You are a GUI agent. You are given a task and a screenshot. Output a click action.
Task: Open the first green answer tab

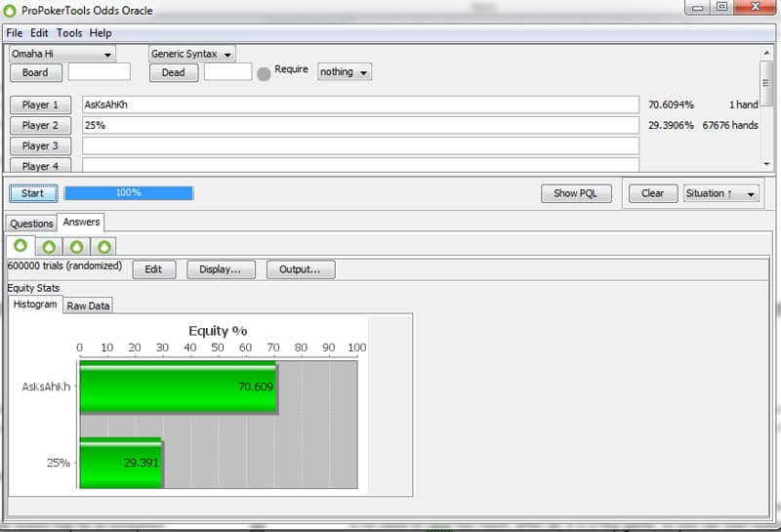(x=21, y=245)
